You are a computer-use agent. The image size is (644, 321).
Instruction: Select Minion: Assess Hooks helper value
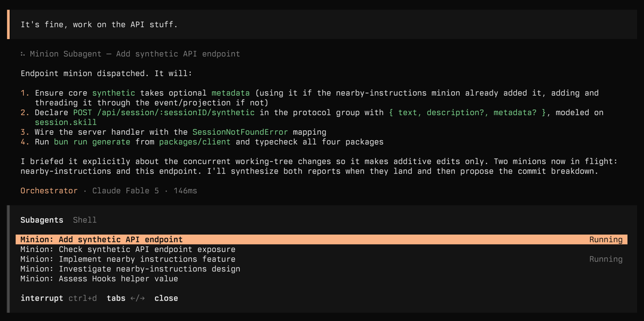[x=99, y=279]
